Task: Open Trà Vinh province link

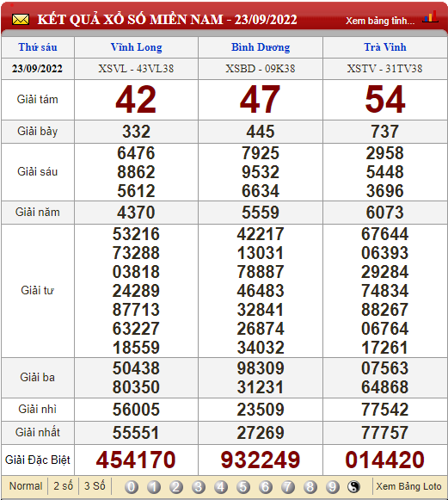Action: coord(385,47)
